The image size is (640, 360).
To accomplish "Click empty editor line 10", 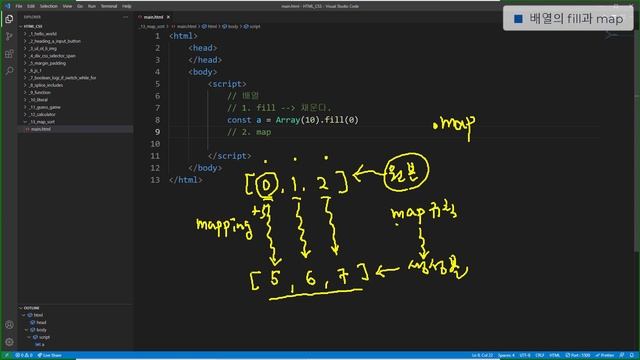I will pyautogui.click(x=384, y=144).
